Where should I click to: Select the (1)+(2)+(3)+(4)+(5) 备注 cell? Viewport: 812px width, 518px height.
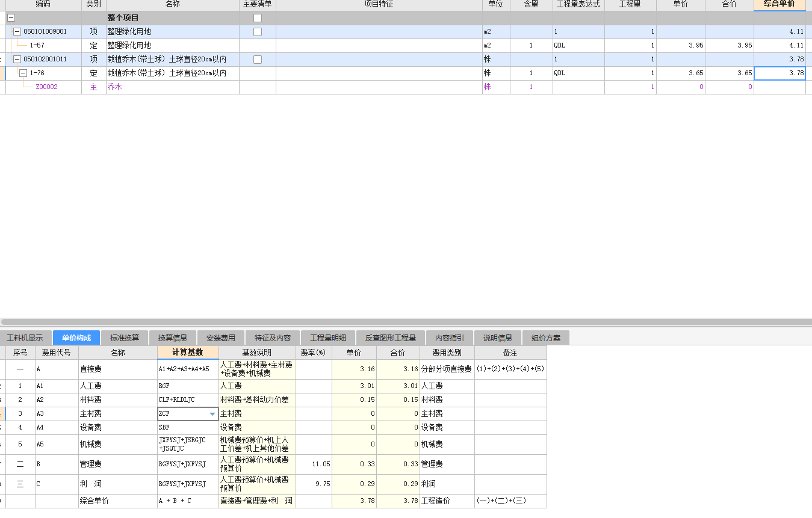[x=510, y=369]
